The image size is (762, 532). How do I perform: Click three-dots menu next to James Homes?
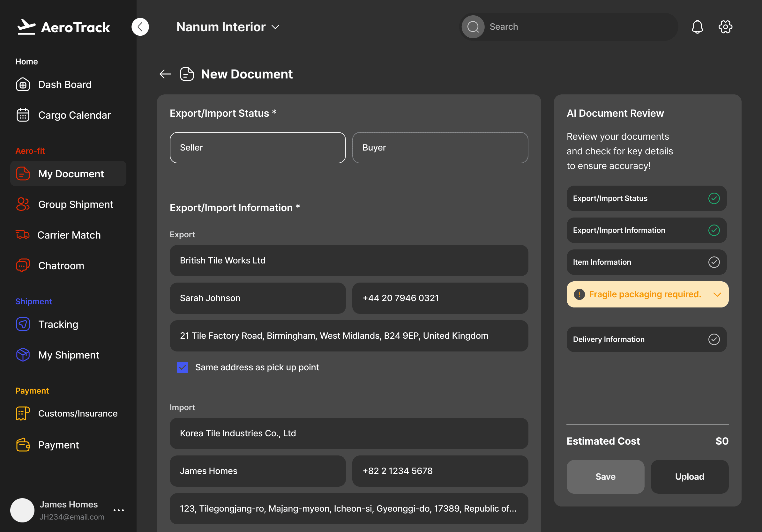[118, 510]
